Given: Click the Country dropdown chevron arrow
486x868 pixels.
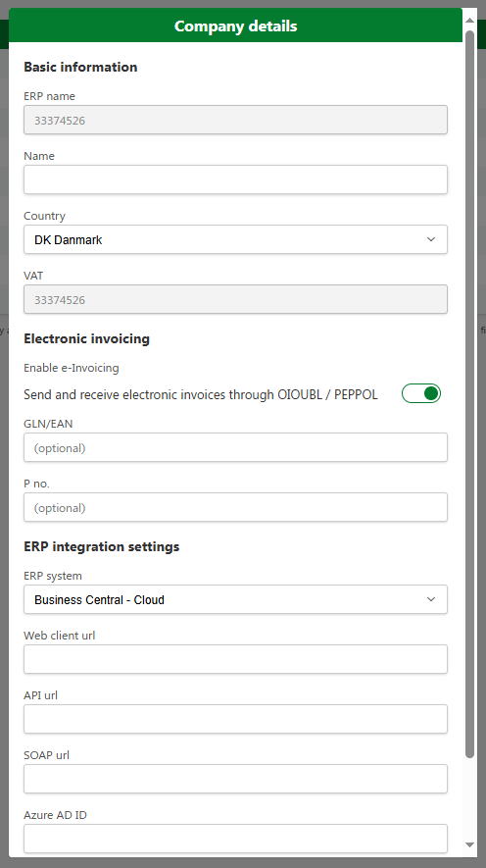Looking at the screenshot, I should click(x=431, y=239).
